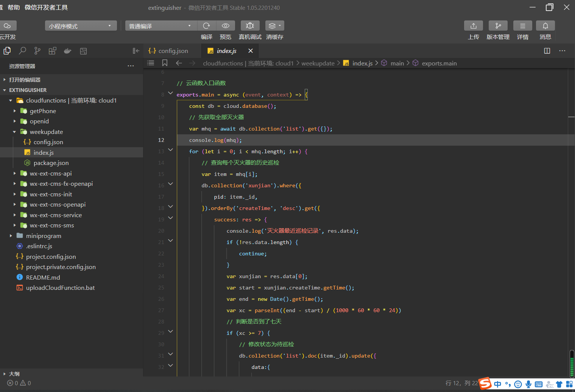Open uploadCloudFunction.bat in the file tree
575x392 pixels.
click(x=60, y=288)
